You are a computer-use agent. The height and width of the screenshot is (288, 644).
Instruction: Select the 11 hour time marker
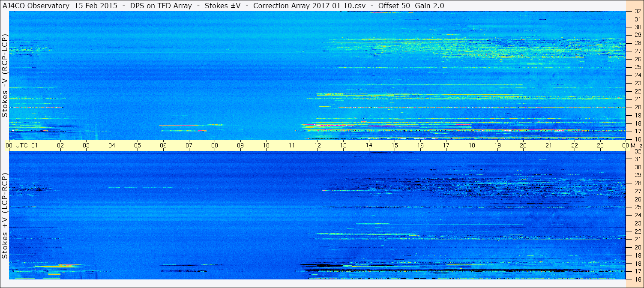click(292, 145)
